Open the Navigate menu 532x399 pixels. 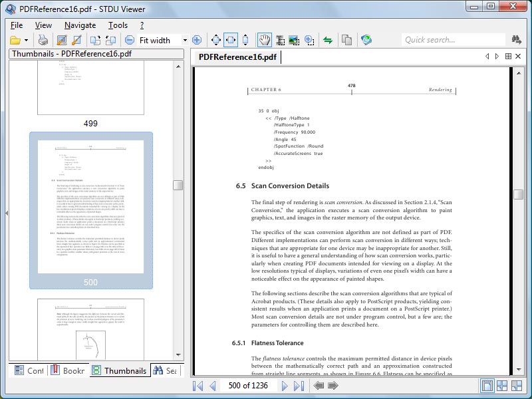80,25
